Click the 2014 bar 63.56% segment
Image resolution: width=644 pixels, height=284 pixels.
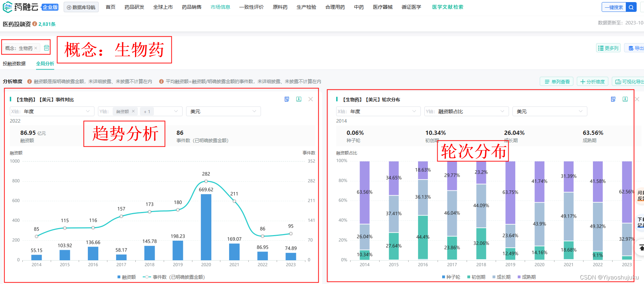[365, 192]
